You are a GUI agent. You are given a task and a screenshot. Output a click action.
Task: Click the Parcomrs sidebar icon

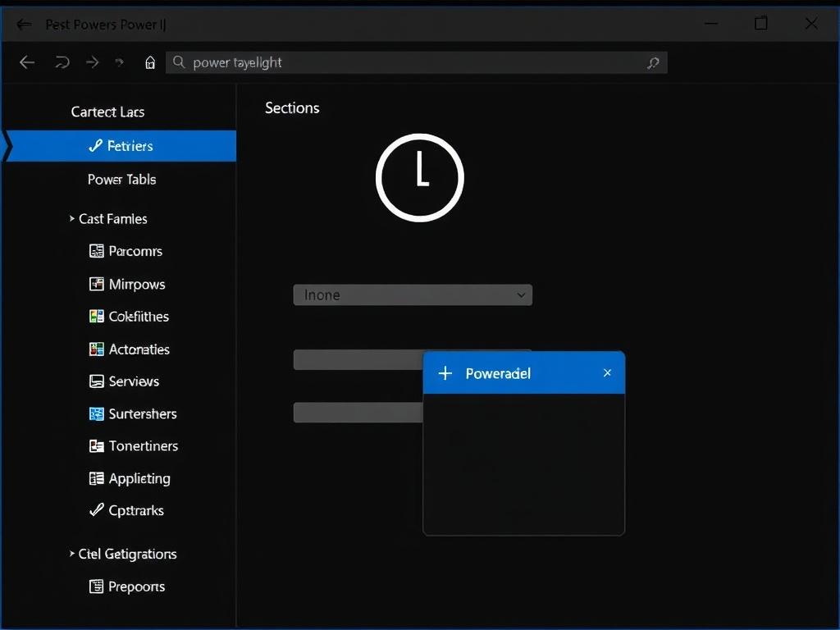coord(96,251)
